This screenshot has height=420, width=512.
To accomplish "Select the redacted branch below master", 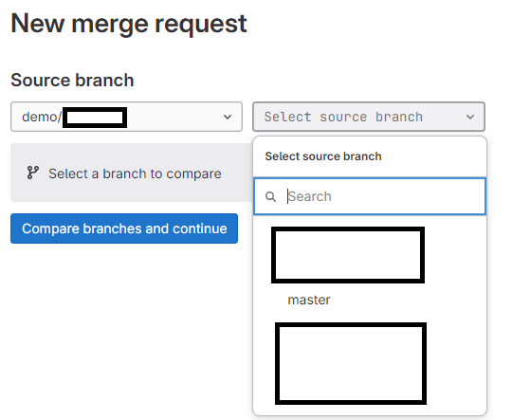I will point(351,363).
